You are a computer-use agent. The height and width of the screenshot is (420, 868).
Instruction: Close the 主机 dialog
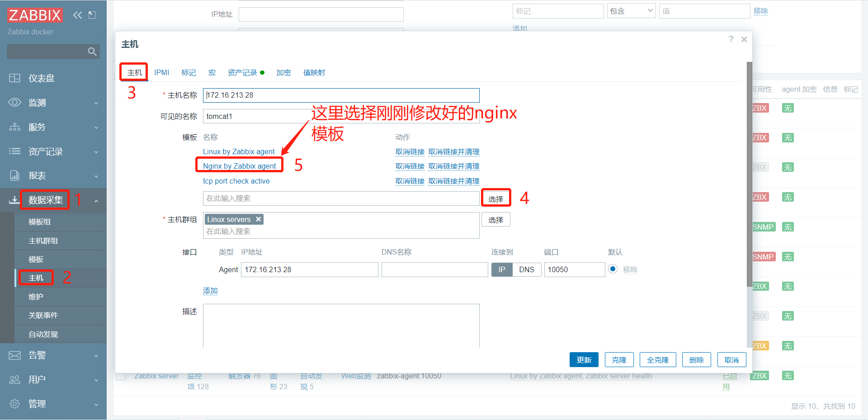click(744, 39)
